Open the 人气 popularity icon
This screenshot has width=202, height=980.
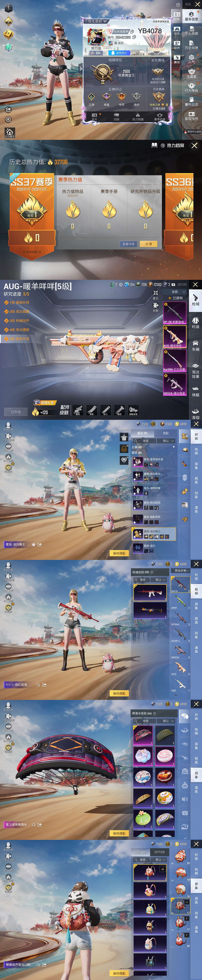tap(191, 59)
